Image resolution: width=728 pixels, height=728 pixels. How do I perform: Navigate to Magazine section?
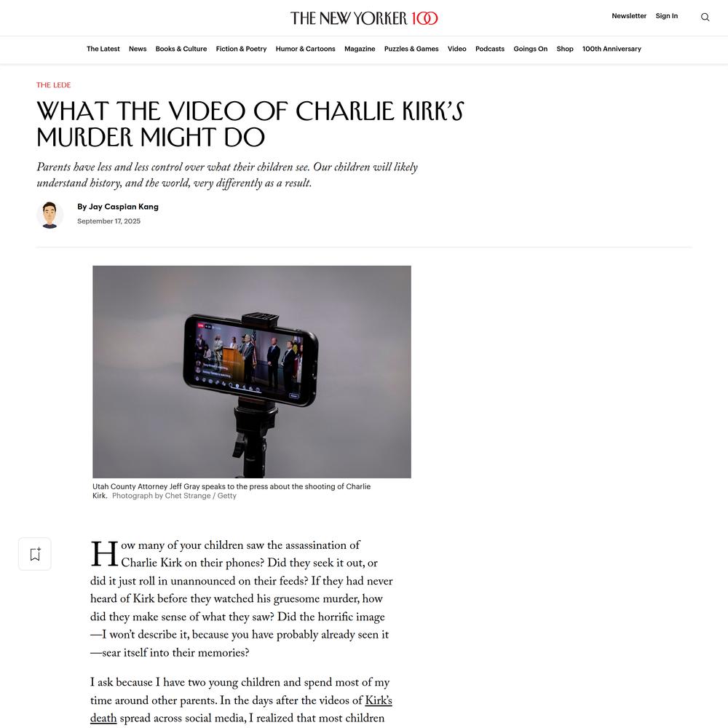[360, 49]
